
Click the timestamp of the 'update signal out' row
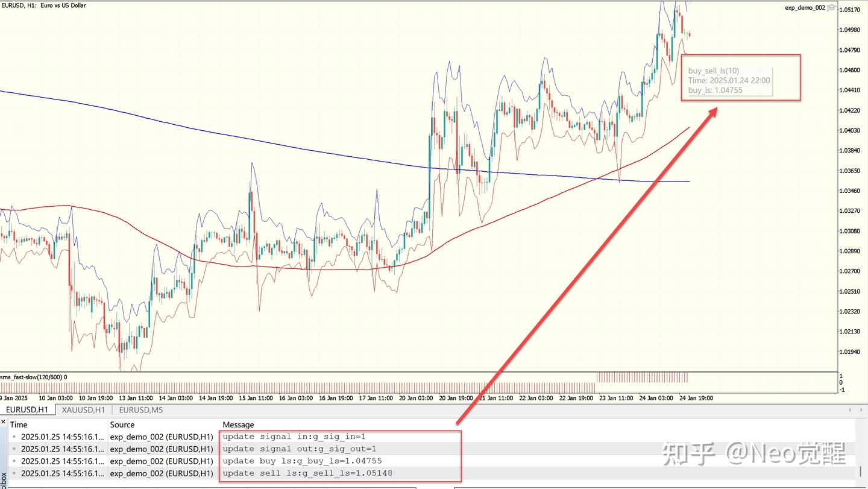pos(61,449)
